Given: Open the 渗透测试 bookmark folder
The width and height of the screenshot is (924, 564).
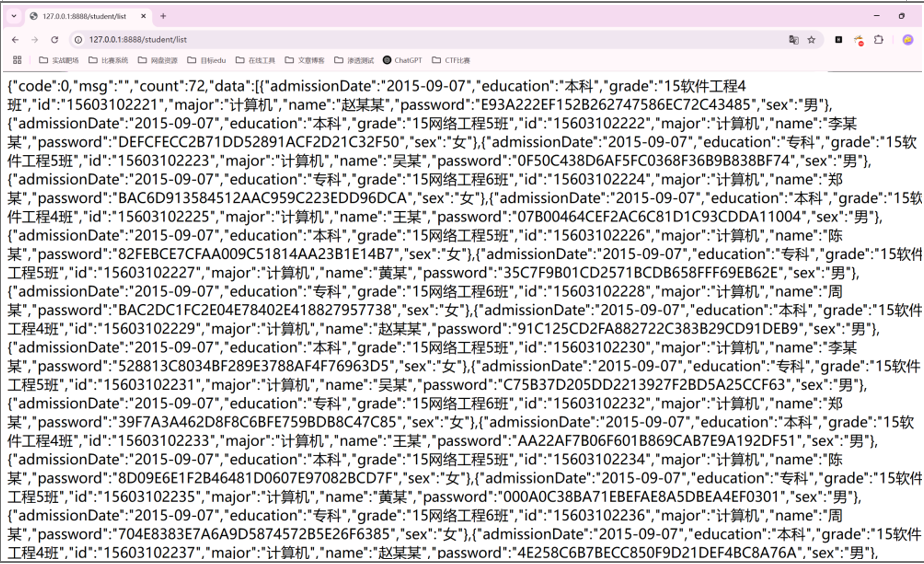Looking at the screenshot, I should tap(354, 60).
